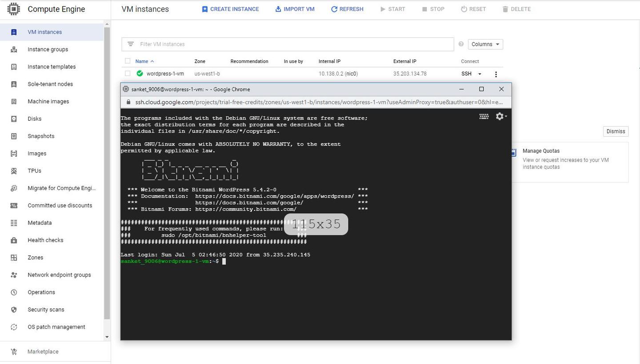The height and width of the screenshot is (364, 640).
Task: Open the Manage Quotas card
Action: [570, 162]
